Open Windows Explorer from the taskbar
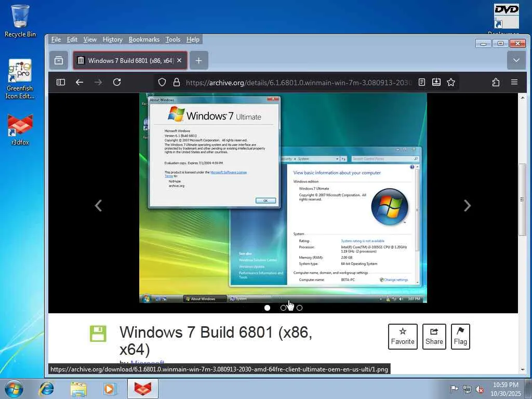532x399 pixels. [x=78, y=389]
